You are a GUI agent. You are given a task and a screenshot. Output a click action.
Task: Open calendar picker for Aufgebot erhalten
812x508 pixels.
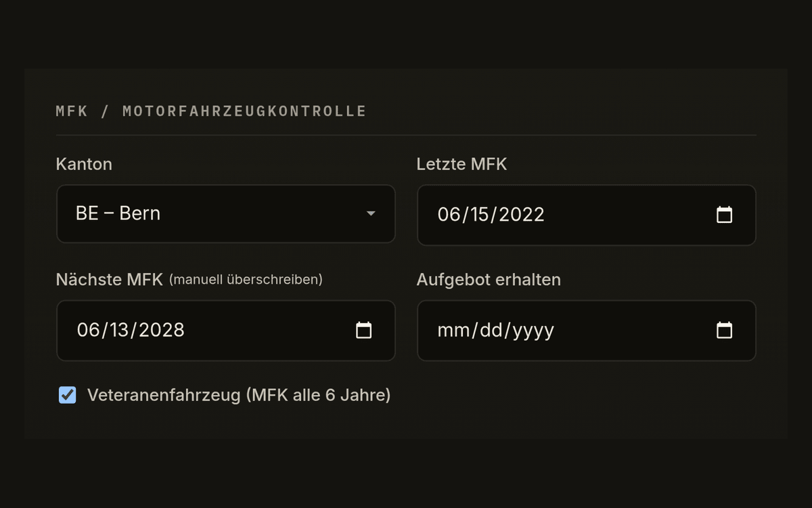pos(724,330)
